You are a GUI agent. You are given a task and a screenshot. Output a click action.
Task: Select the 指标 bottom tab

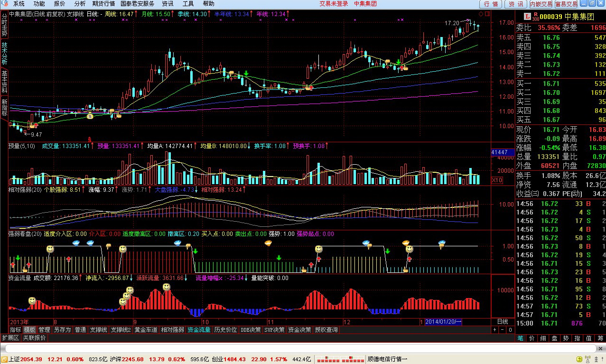(x=15, y=329)
